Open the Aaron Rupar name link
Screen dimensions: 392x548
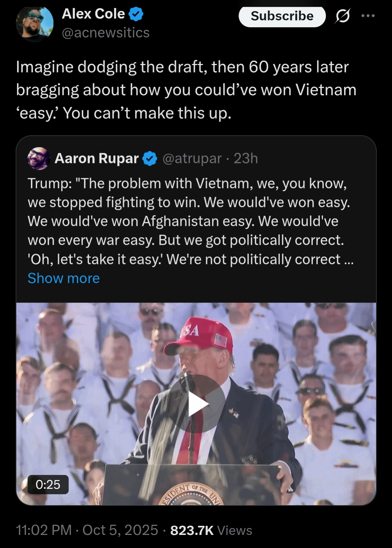pyautogui.click(x=97, y=158)
